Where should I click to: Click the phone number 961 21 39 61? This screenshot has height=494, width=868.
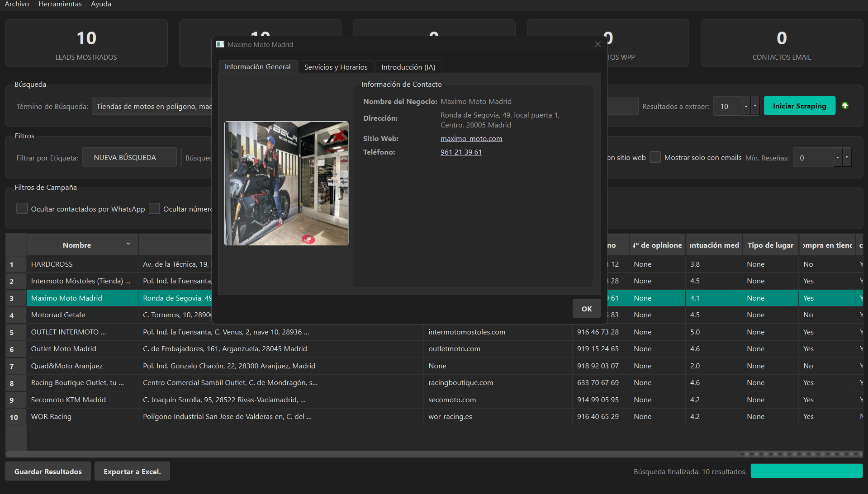click(461, 152)
